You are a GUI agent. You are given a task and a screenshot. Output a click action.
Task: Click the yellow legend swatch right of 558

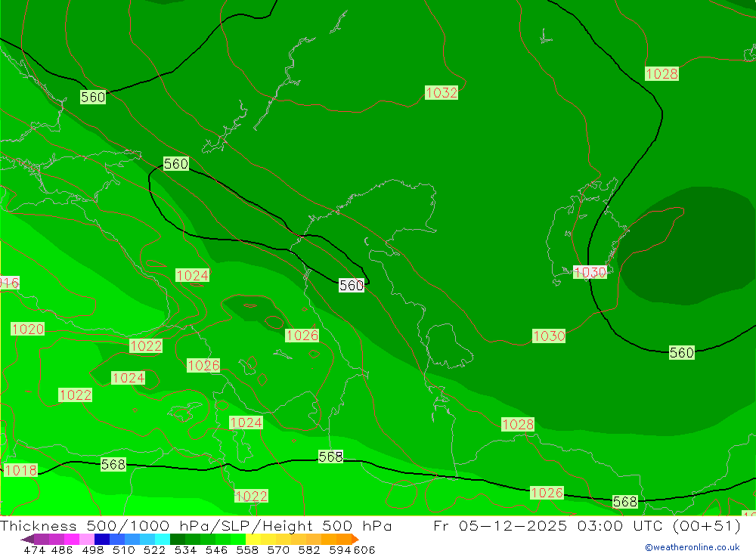coord(253,539)
